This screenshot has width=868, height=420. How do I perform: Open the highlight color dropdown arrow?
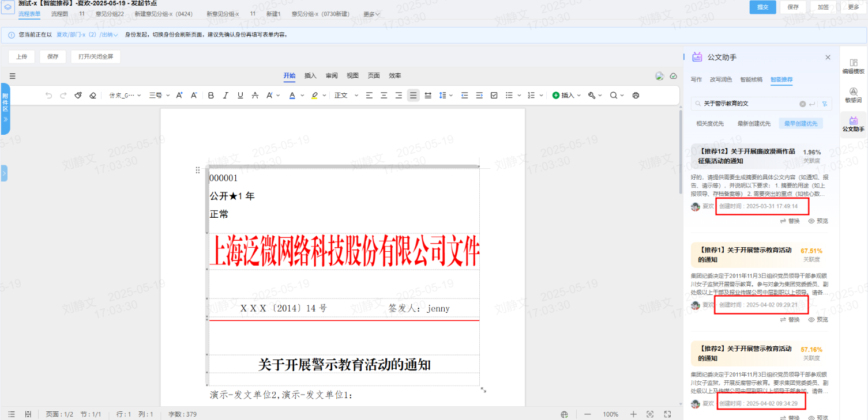click(x=324, y=96)
